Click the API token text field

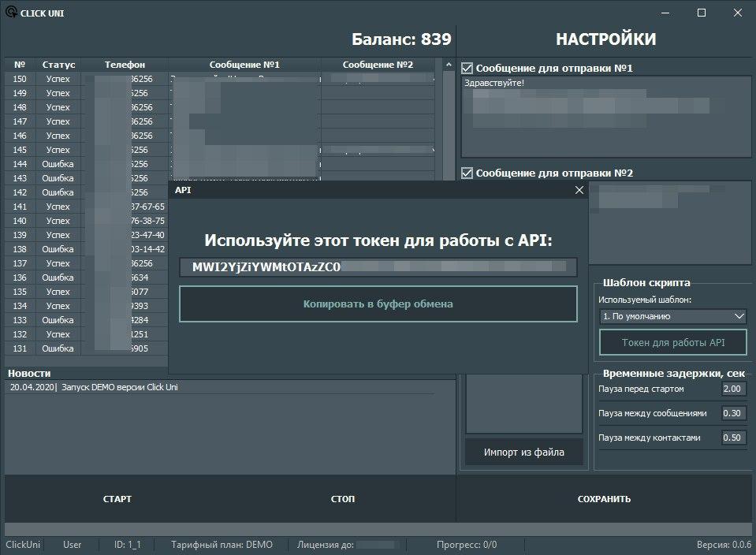click(378, 267)
